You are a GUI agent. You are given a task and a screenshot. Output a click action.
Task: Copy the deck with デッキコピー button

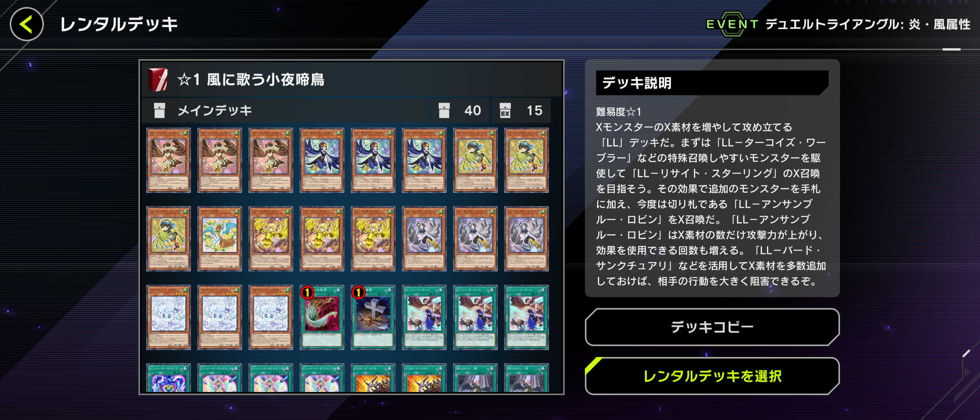tap(712, 327)
